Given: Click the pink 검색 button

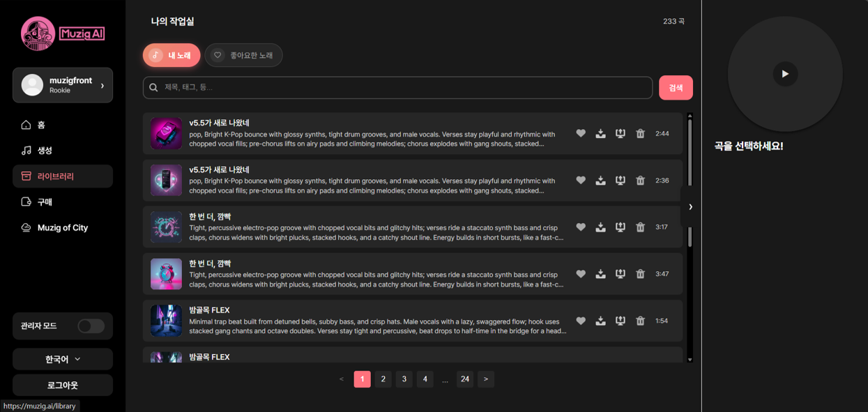Looking at the screenshot, I should pyautogui.click(x=676, y=88).
